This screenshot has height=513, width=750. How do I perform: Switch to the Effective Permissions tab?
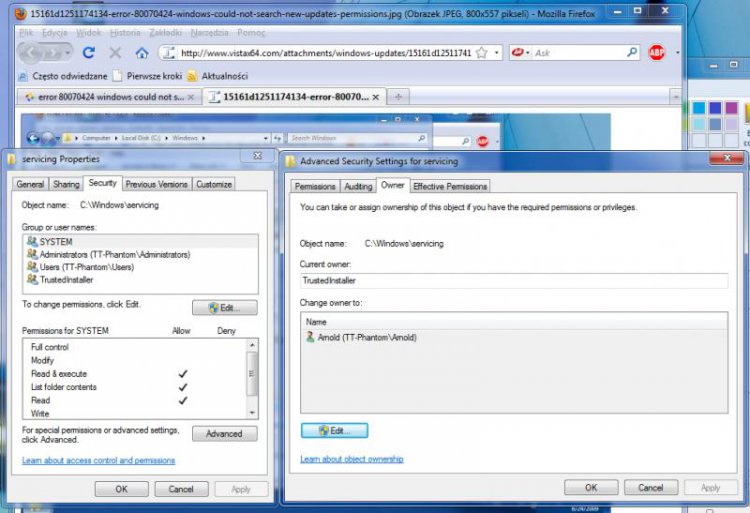pos(450,186)
